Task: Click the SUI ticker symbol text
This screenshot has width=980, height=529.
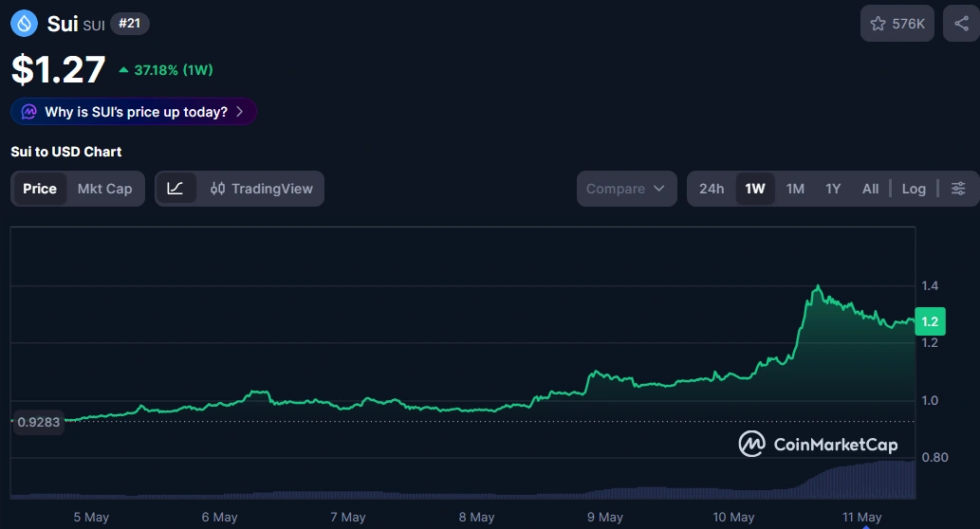Action: pyautogui.click(x=94, y=26)
